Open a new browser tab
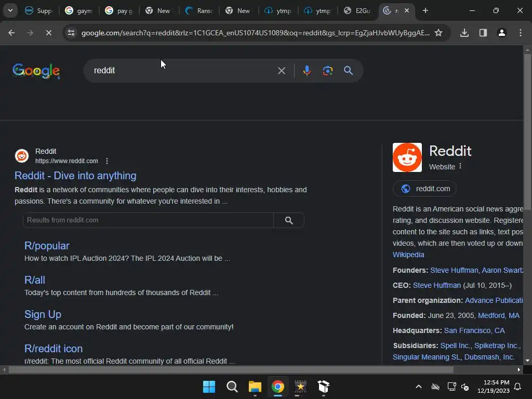 click(x=425, y=10)
